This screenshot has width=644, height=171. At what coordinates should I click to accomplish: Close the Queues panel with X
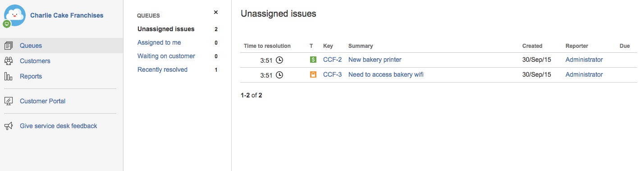point(216,13)
